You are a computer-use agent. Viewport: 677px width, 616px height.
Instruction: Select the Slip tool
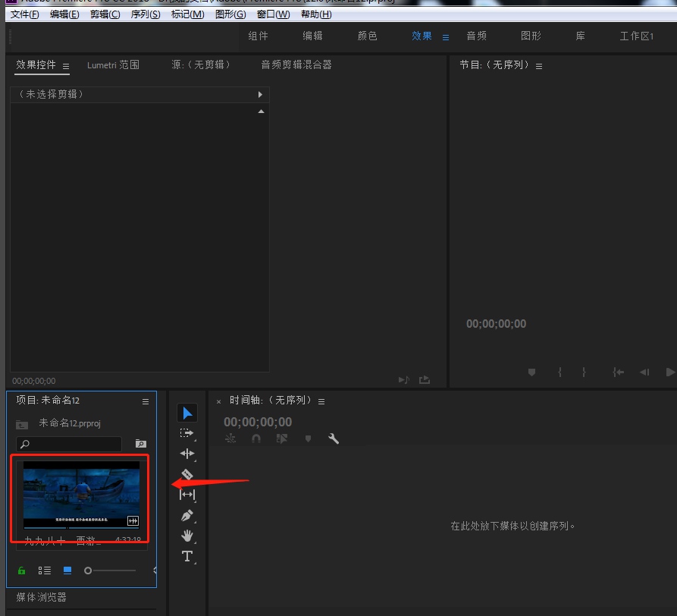(x=186, y=495)
